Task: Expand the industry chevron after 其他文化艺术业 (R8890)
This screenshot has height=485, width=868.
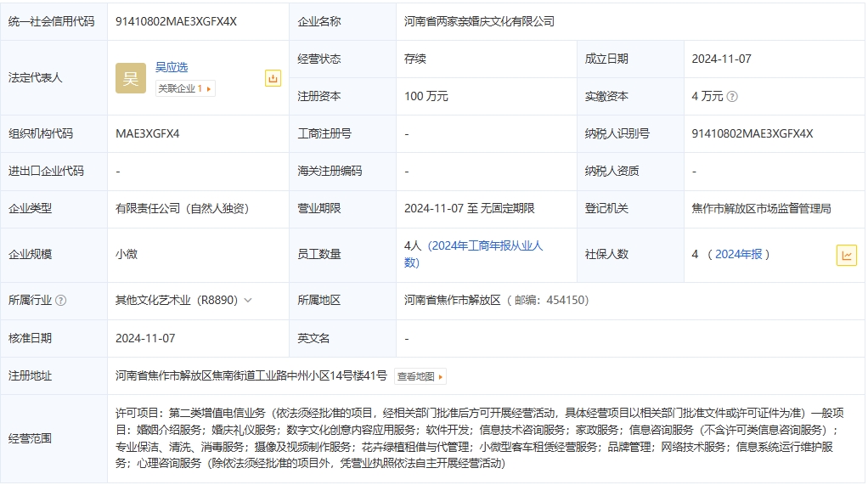Action: [247, 301]
